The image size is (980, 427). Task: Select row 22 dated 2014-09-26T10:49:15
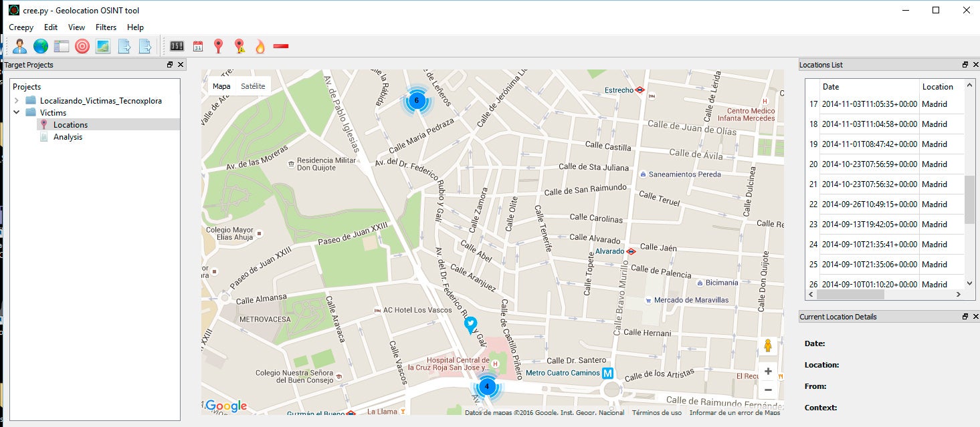click(x=885, y=204)
